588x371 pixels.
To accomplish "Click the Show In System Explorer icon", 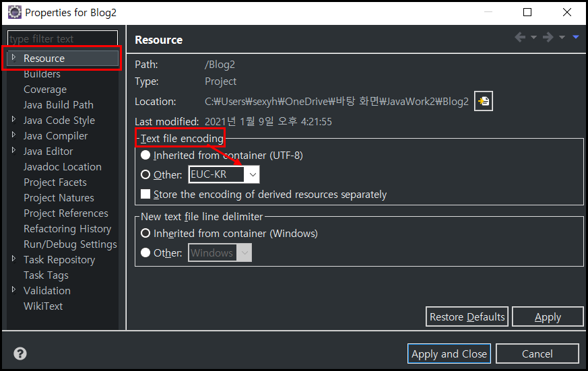I will point(484,101).
